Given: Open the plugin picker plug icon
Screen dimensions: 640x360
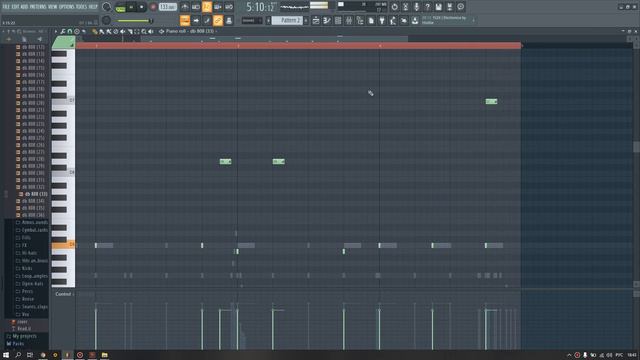Looking at the screenshot, I should click(382, 20).
